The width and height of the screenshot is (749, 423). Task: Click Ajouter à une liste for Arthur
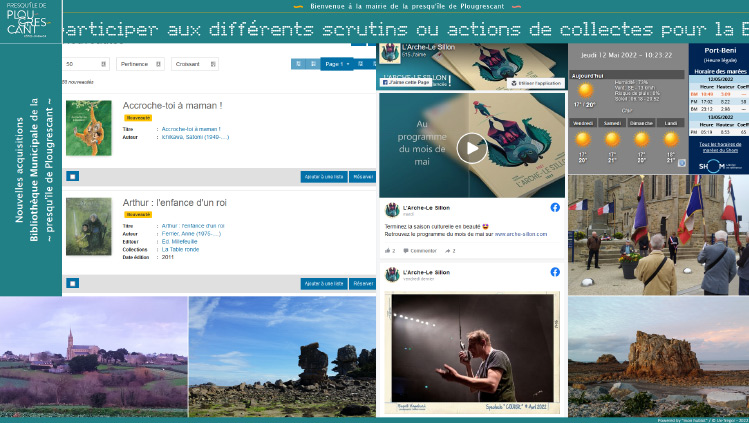(324, 284)
